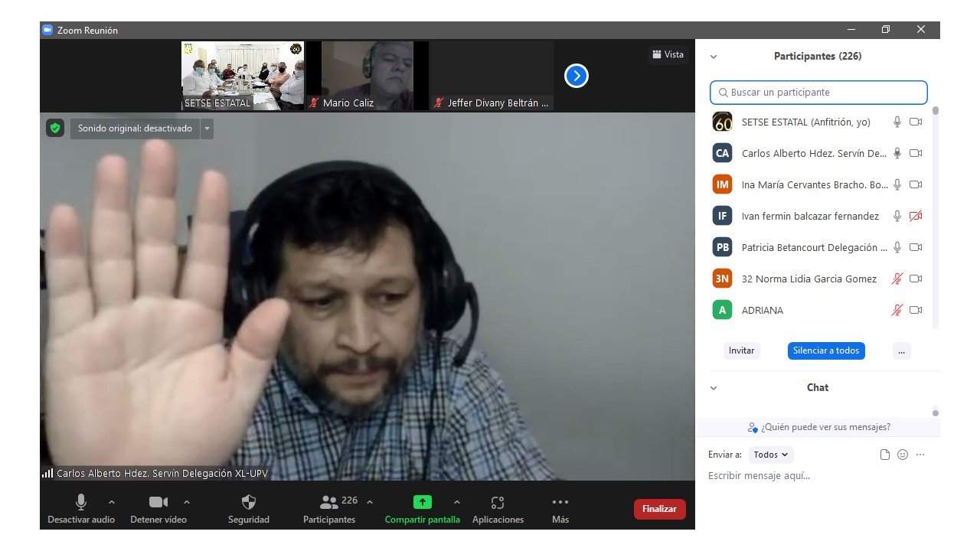The height and width of the screenshot is (551, 980).
Task: Start sharing with Compartir pantalla
Action: [423, 510]
